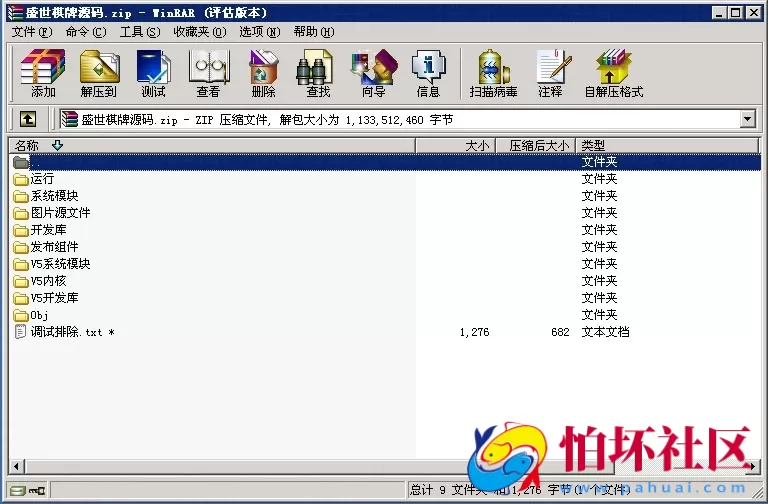
Task: Select the 系统模块 folder icon
Action: [21, 196]
